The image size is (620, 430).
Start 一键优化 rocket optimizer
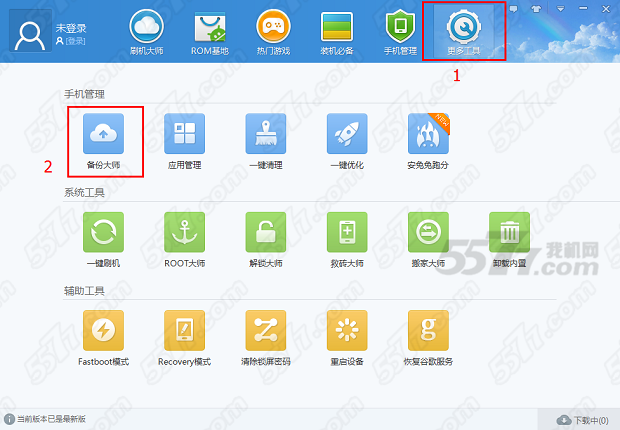click(x=347, y=142)
